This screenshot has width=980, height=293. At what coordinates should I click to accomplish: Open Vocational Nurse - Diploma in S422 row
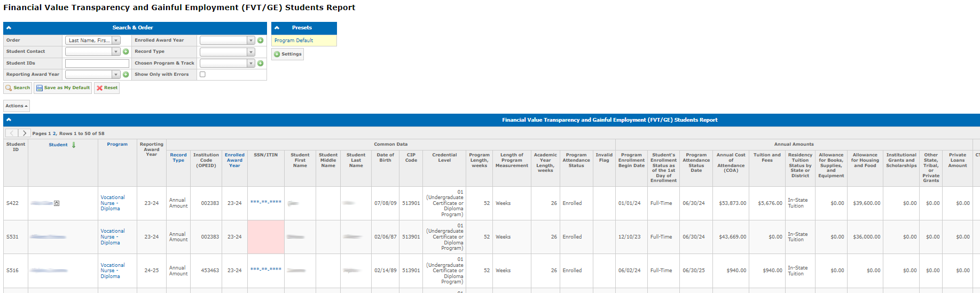pyautogui.click(x=113, y=203)
